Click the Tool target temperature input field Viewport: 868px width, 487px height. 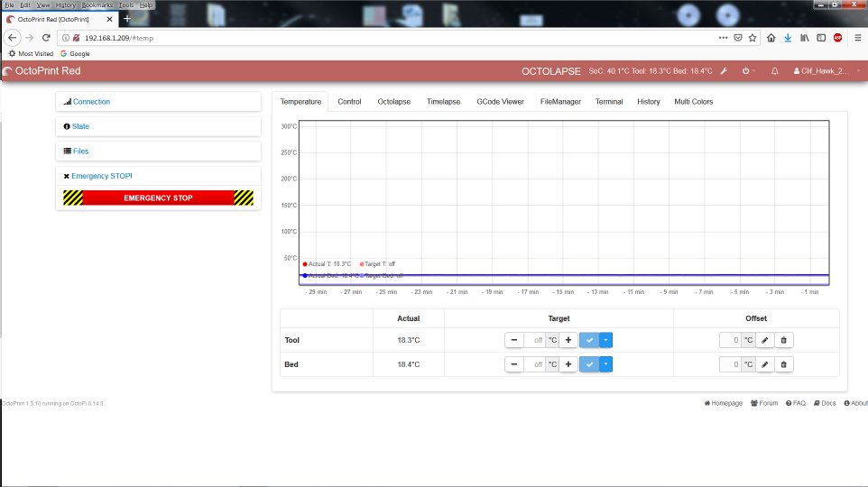pos(535,340)
